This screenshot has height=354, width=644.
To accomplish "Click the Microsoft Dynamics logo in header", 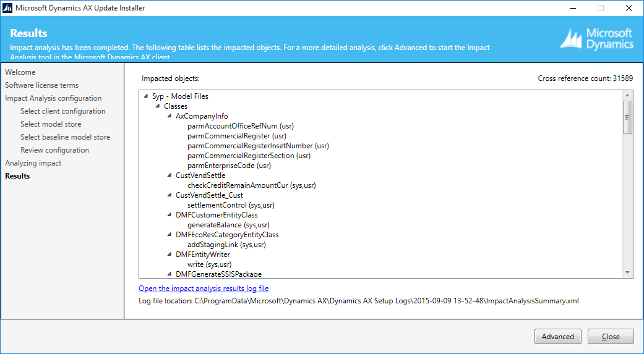I will click(x=597, y=40).
